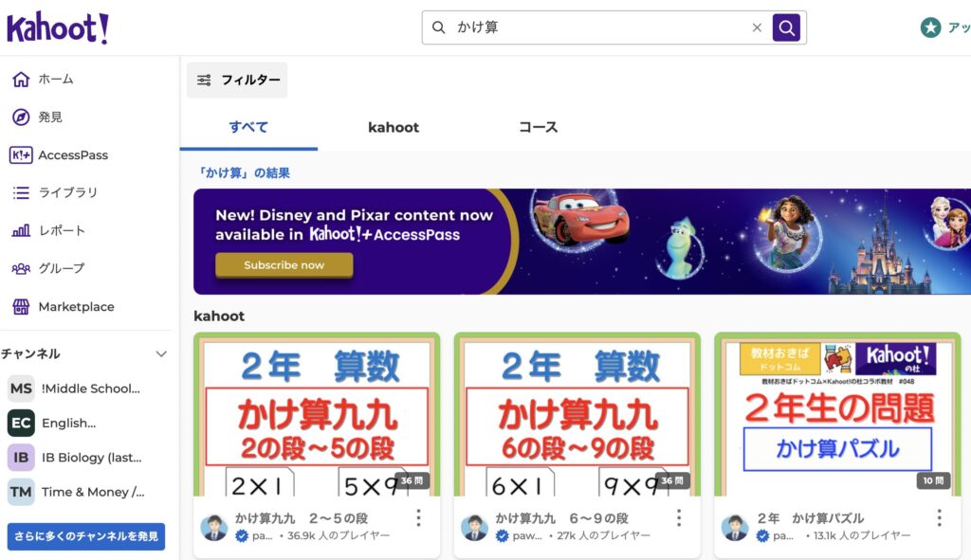Open レポート bar chart icon
The image size is (971, 560).
tap(21, 231)
